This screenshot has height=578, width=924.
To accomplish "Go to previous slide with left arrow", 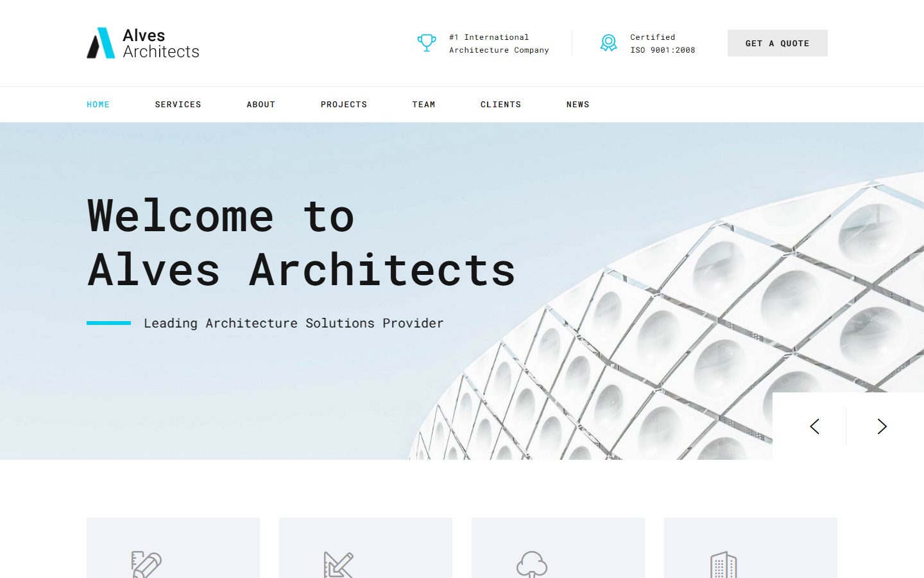I will click(815, 426).
